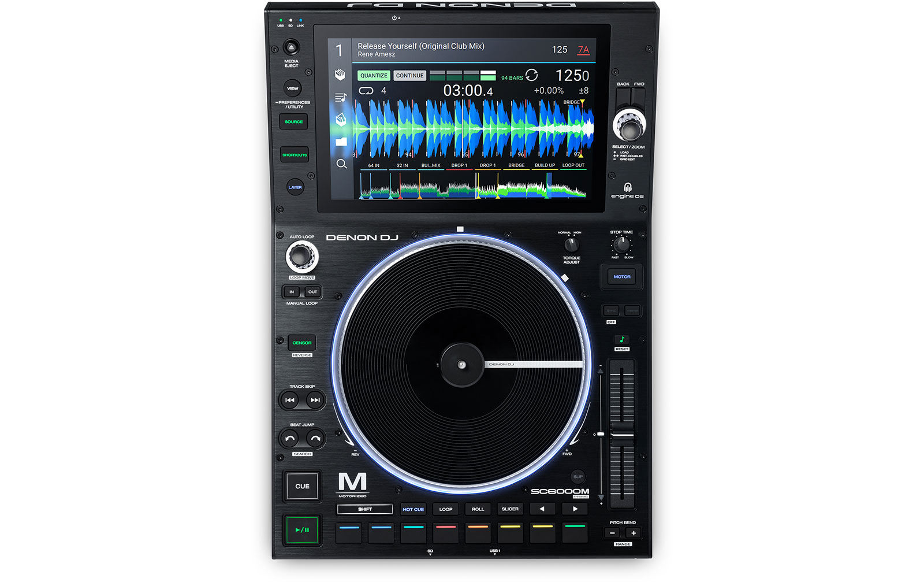This screenshot has height=582, width=924.
Task: Tap the ±8 pitch range value
Action: click(x=584, y=91)
